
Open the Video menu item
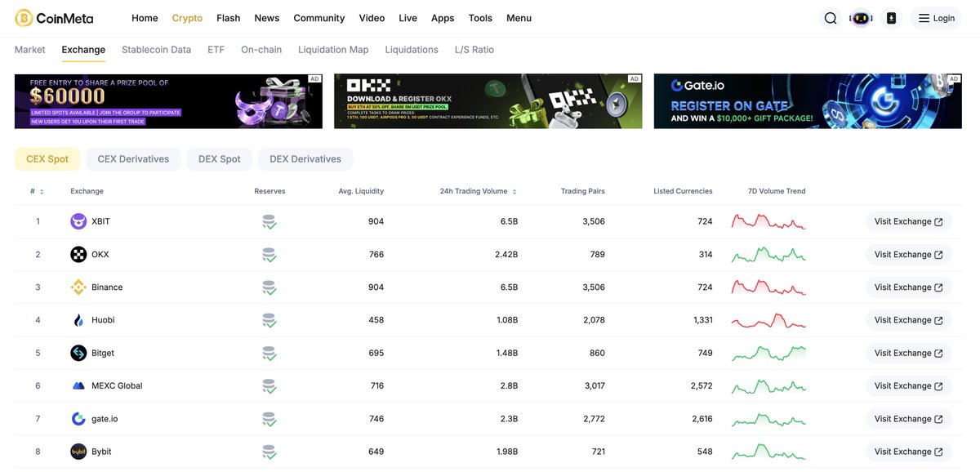click(x=372, y=18)
